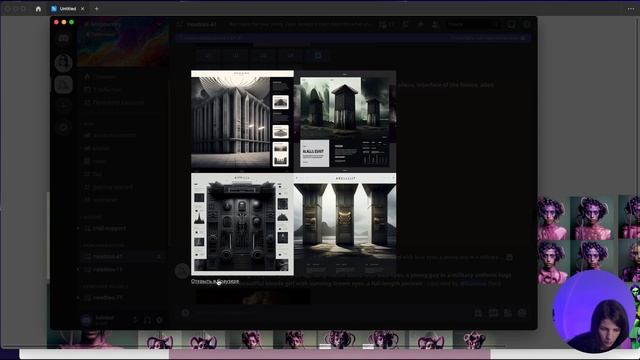Click the Discord search field in header
640x360 pixels.
click(x=473, y=24)
